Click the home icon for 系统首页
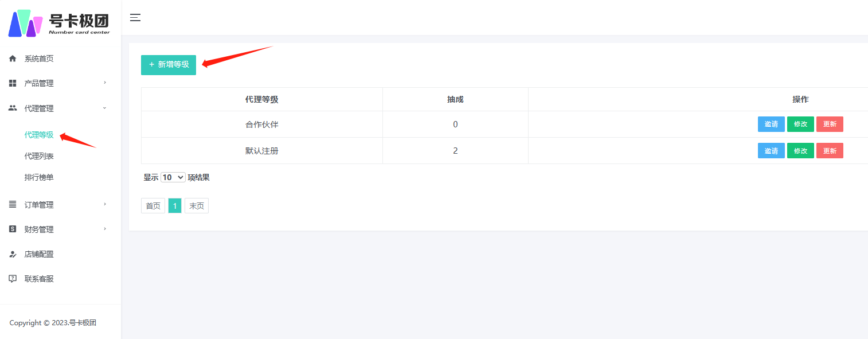This screenshot has width=868, height=339. pos(13,59)
